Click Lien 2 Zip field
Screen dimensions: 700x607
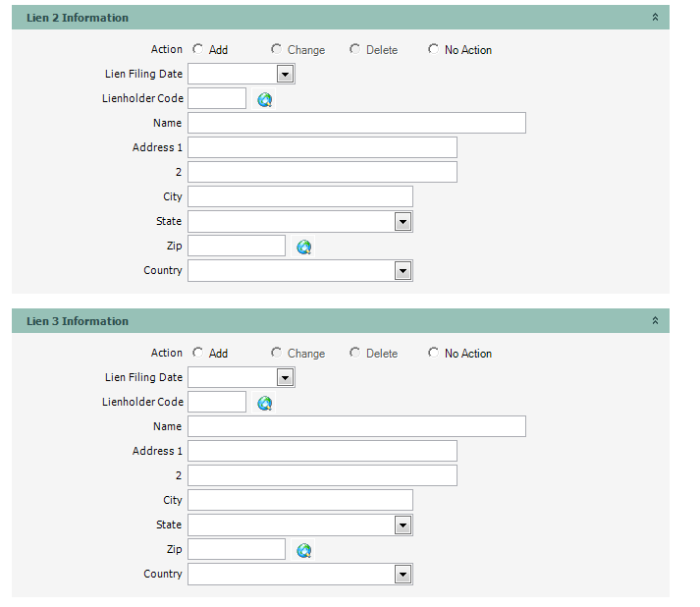click(237, 246)
